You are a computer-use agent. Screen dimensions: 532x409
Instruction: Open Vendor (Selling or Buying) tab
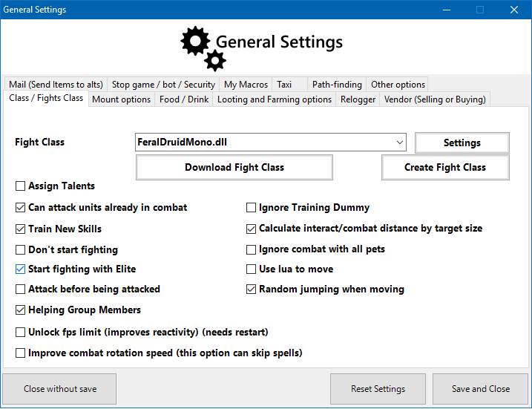pos(435,99)
